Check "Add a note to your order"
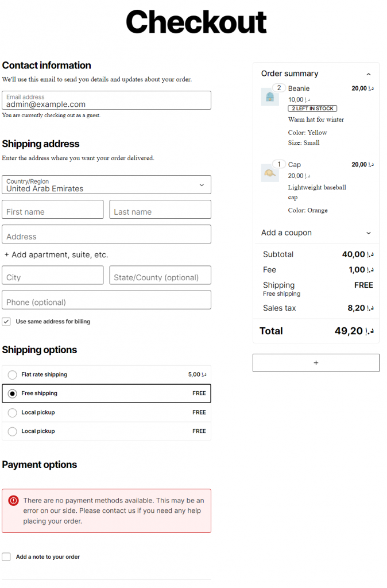387x588 pixels. tap(6, 556)
